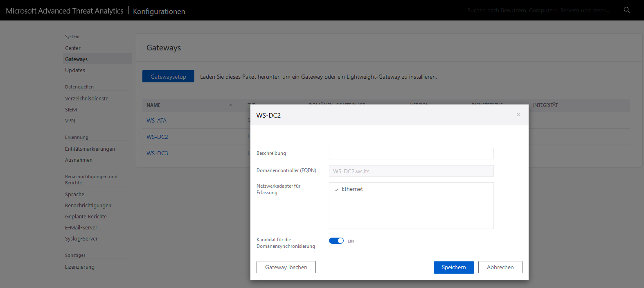Open Verzeichnisdienste settings

click(x=87, y=98)
